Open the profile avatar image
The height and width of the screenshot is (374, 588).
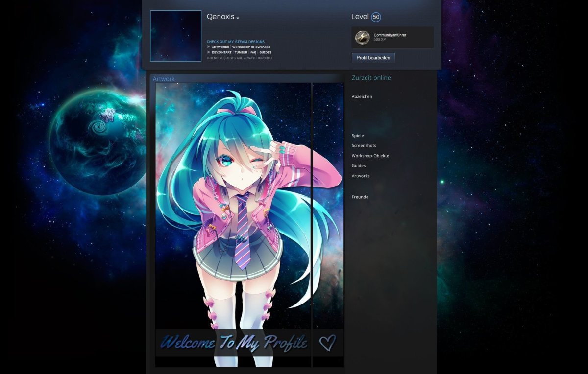point(175,36)
